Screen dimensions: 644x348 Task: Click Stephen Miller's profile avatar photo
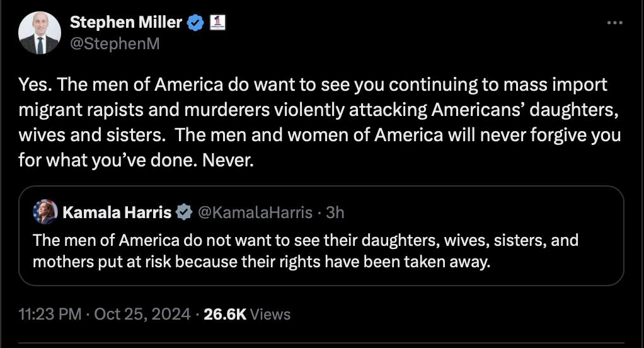pyautogui.click(x=40, y=32)
